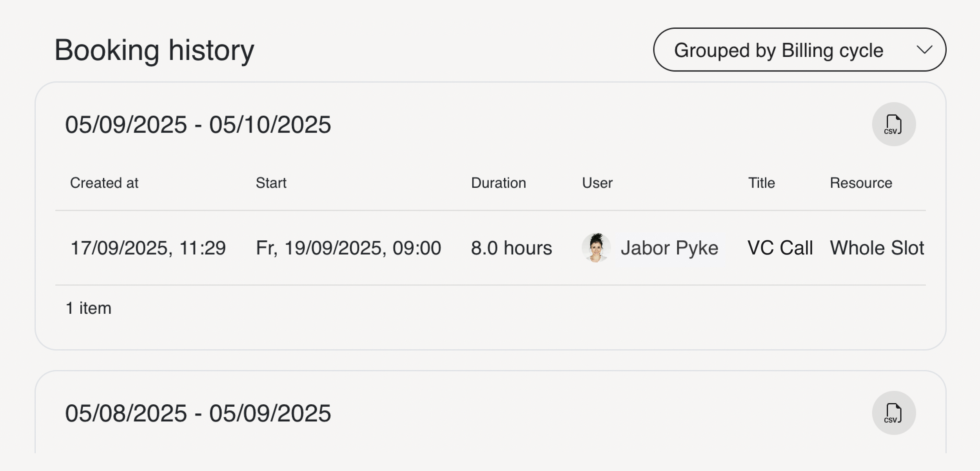Click the start time Fr, 19/09/2025, 09:00

click(x=348, y=248)
